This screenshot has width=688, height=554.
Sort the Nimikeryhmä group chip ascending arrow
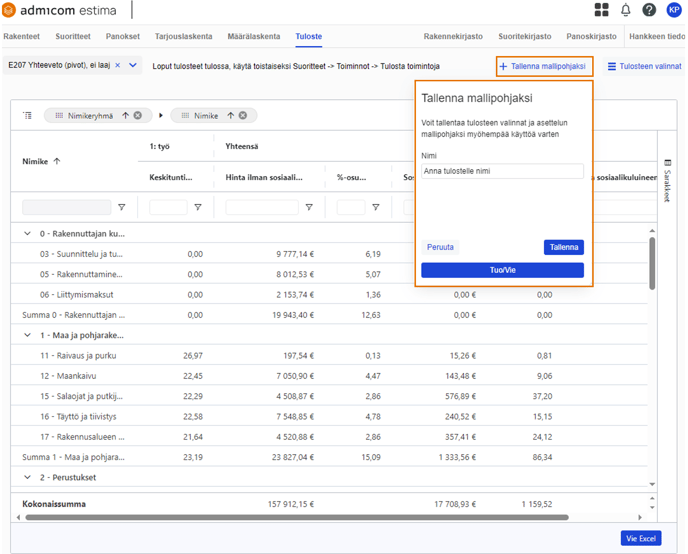(125, 115)
